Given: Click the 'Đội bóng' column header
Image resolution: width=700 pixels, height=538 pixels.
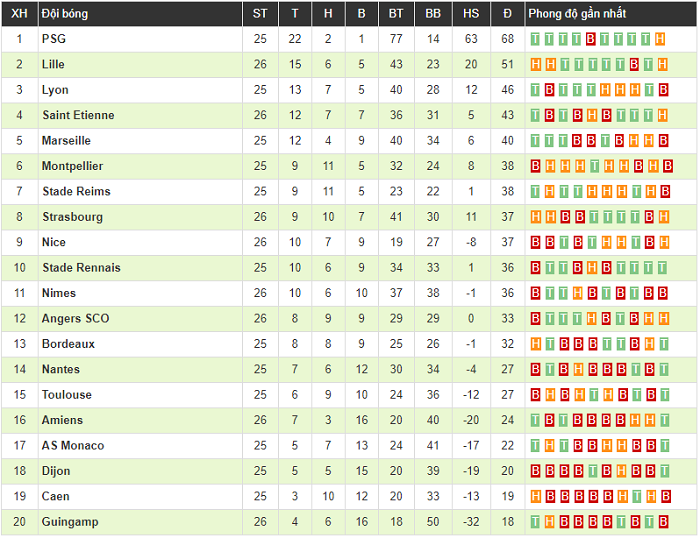Looking at the screenshot, I should [x=66, y=14].
